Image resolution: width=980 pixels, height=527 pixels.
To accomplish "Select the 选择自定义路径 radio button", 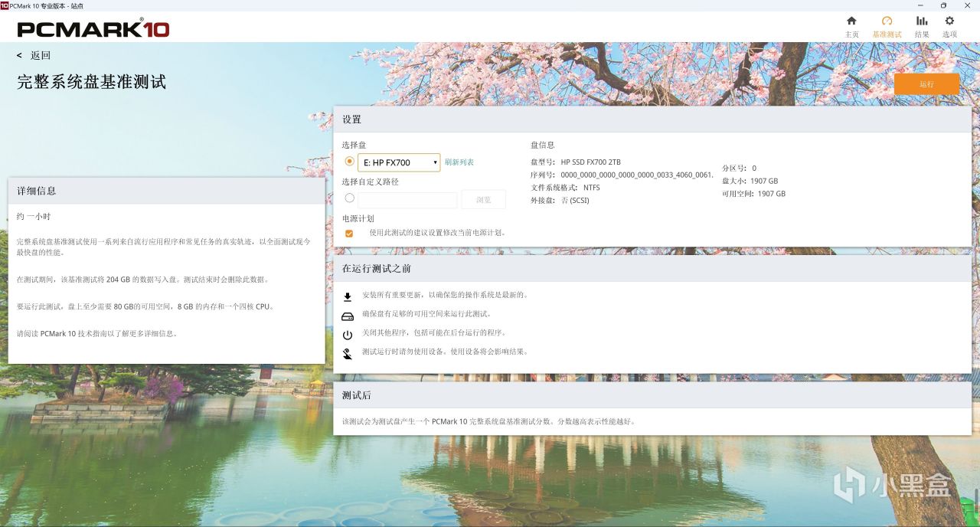I will click(x=350, y=198).
